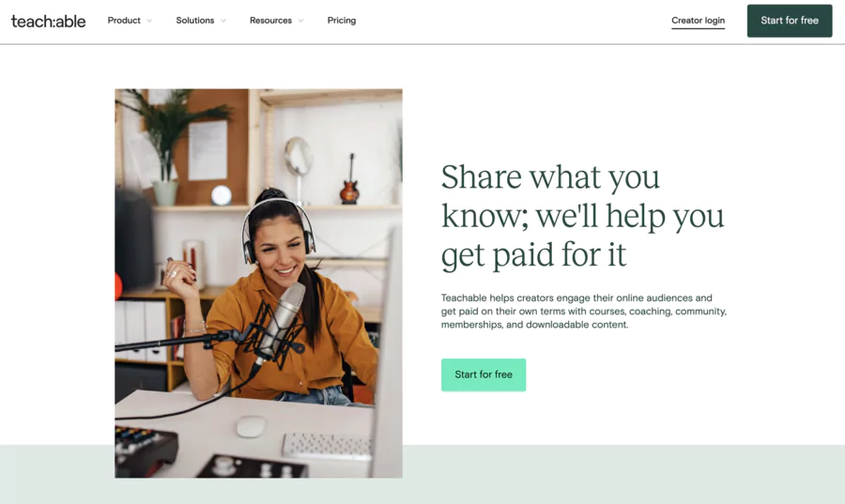Expand the Solutions dropdown chevron

click(223, 21)
